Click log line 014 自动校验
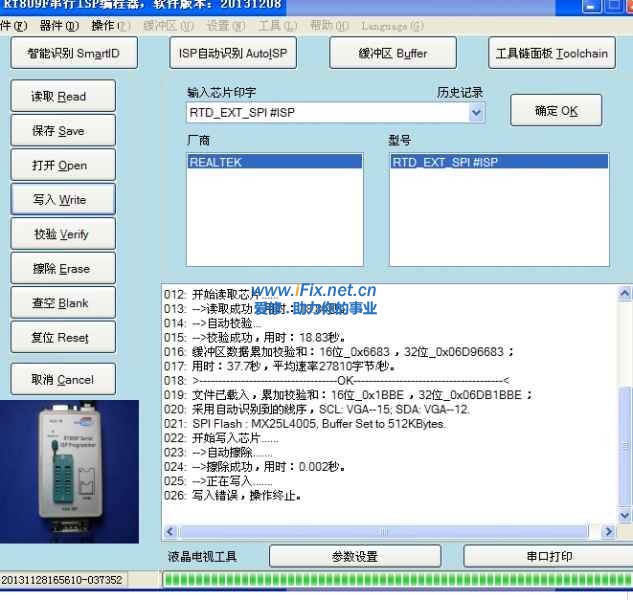The width and height of the screenshot is (633, 600). pos(213,323)
